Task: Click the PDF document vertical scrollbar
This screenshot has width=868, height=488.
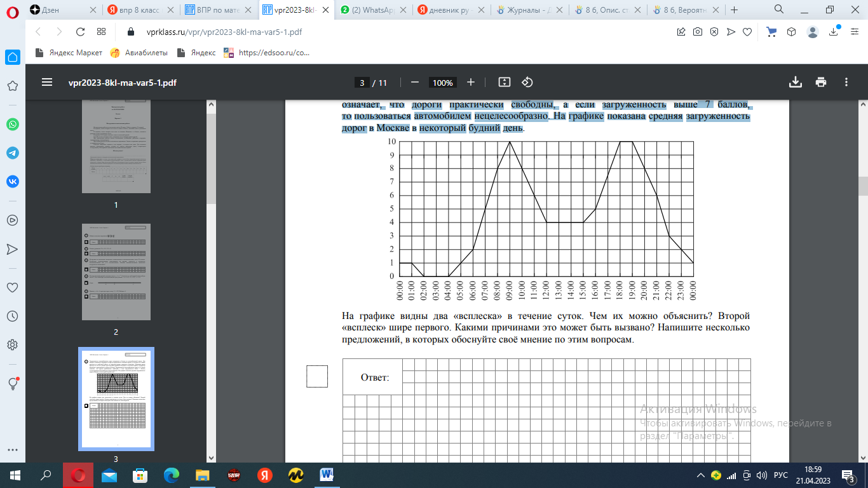Action: 863,187
